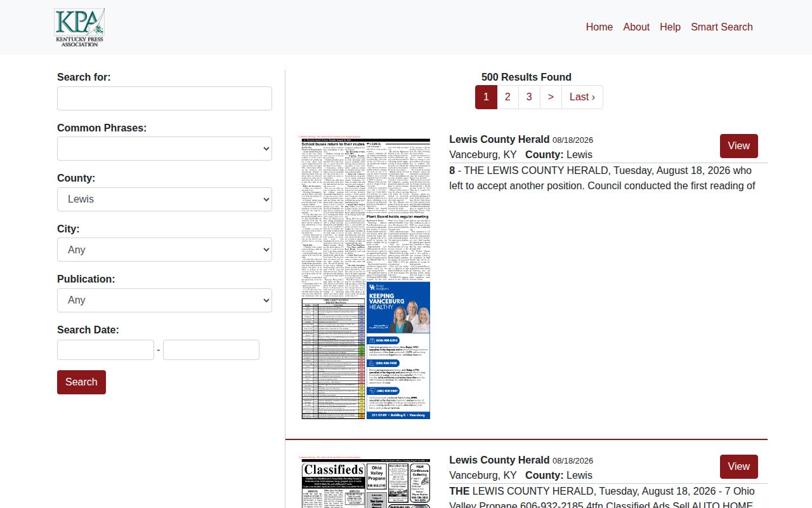Image resolution: width=812 pixels, height=508 pixels.
Task: View the 'School buses return' page result
Action: pos(738,146)
